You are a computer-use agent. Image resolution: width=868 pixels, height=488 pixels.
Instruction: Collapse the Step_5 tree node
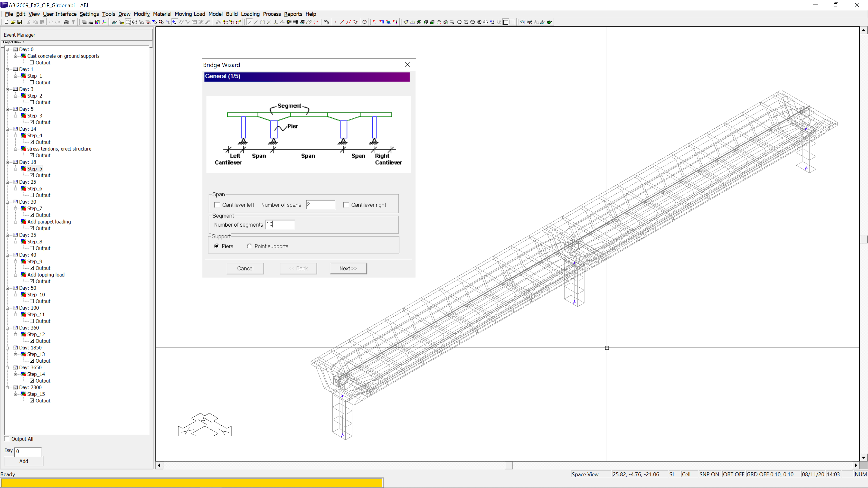pos(16,169)
